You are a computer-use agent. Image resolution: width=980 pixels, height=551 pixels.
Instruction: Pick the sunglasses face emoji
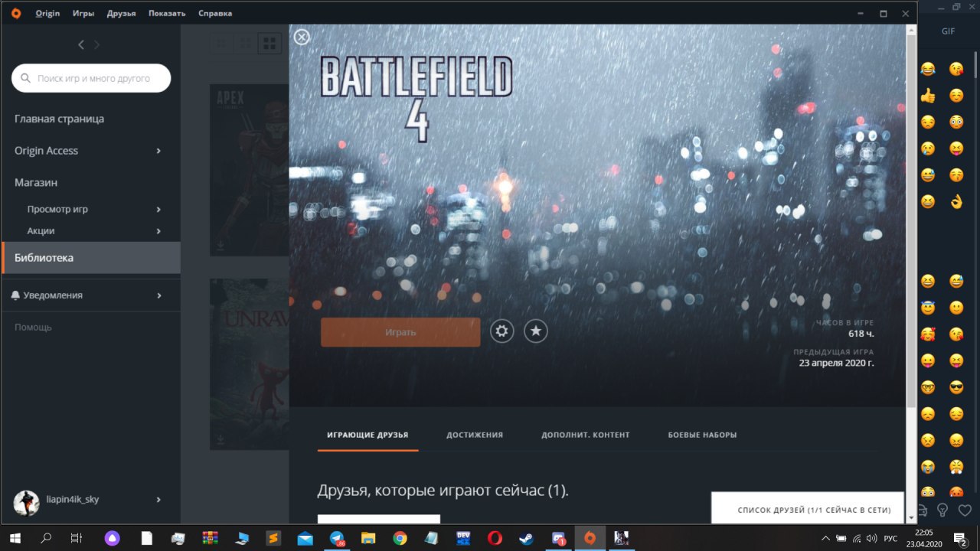[x=956, y=387]
